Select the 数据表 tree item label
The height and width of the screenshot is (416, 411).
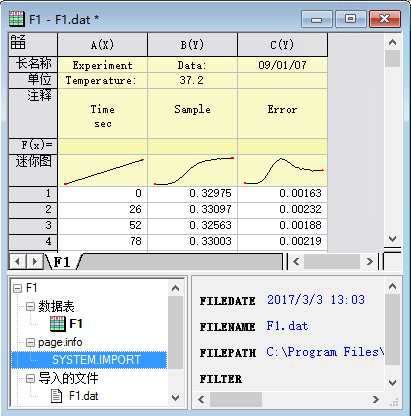[x=56, y=306]
